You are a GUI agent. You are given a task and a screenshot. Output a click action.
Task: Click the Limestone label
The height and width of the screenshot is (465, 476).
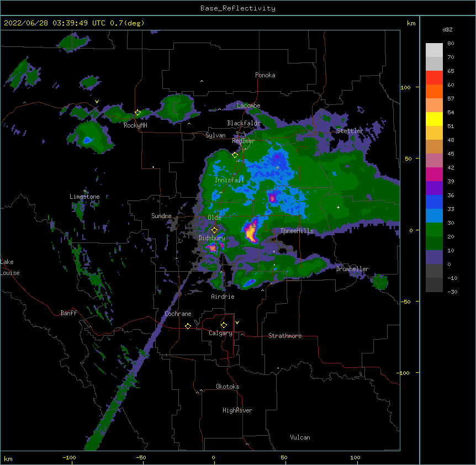[84, 197]
